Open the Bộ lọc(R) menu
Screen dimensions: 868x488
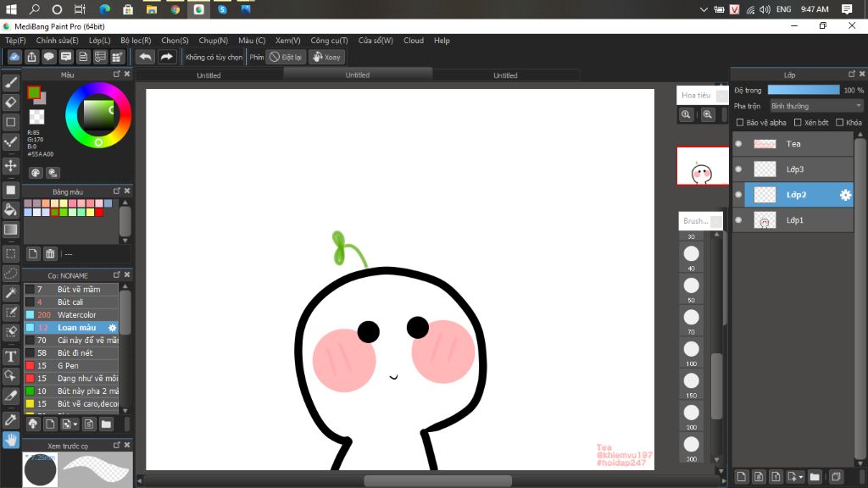tap(136, 41)
